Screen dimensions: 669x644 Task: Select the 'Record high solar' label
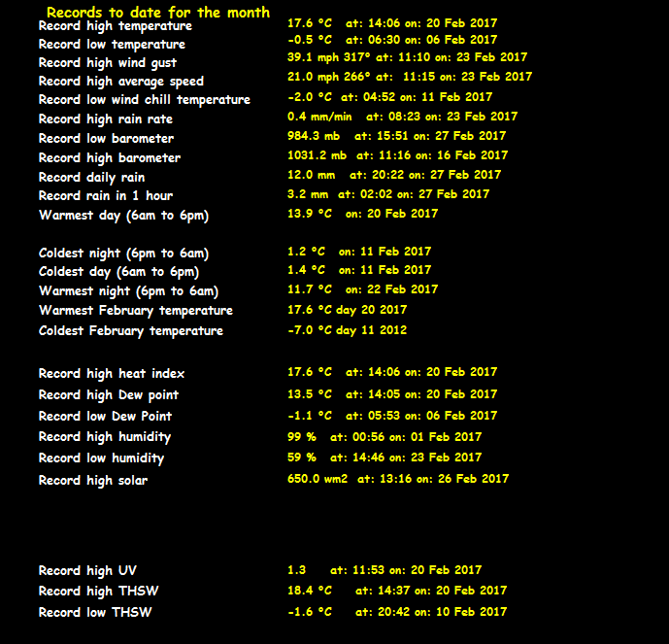93,481
